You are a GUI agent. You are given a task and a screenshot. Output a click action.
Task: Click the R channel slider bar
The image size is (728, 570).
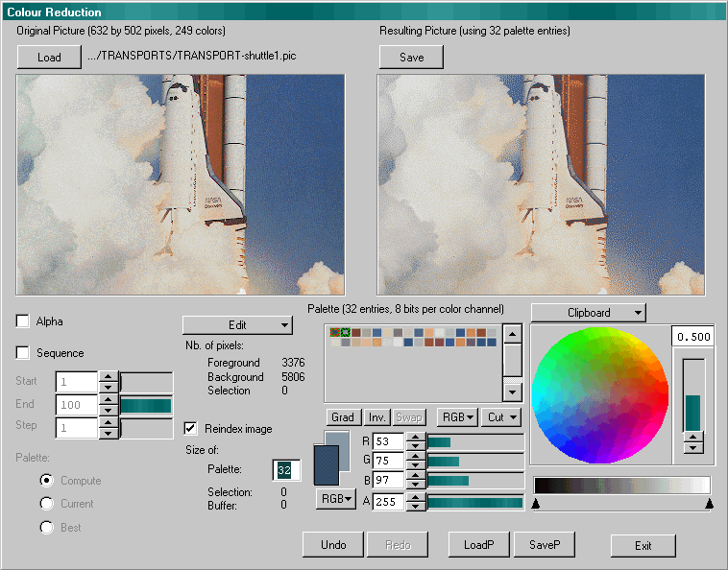tap(476, 441)
